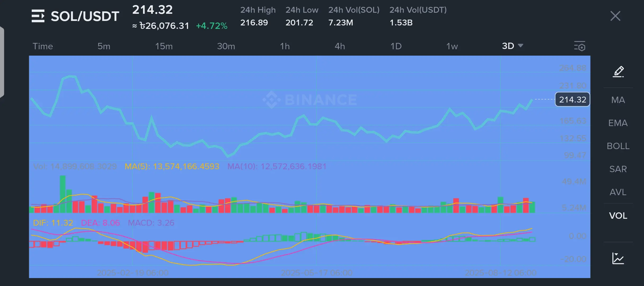This screenshot has height=286, width=644.
Task: Click the MA(5) volume readout
Action: pyautogui.click(x=172, y=166)
